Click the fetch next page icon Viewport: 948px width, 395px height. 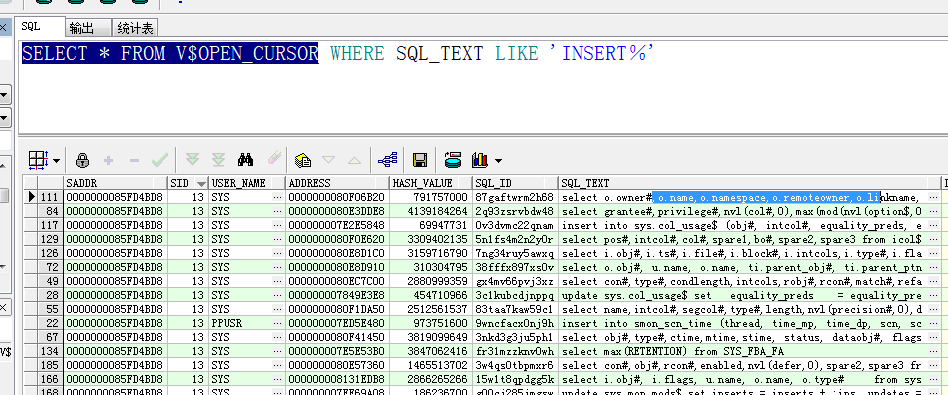click(192, 160)
